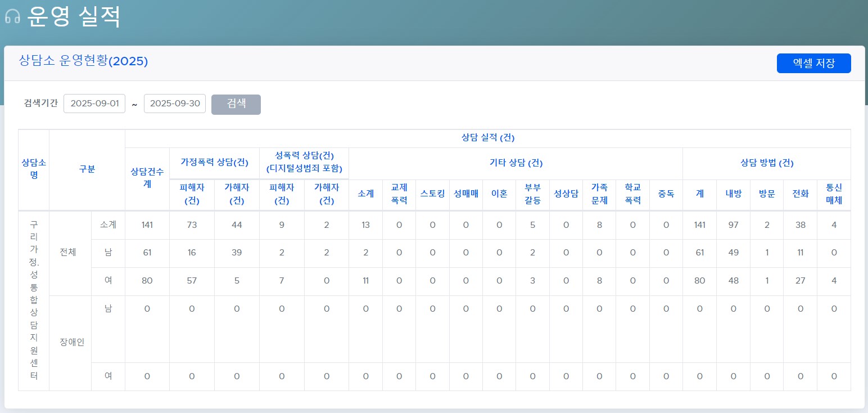Image resolution: width=868 pixels, height=413 pixels.
Task: Select the 학교폭력 column header
Action: pyautogui.click(x=632, y=194)
